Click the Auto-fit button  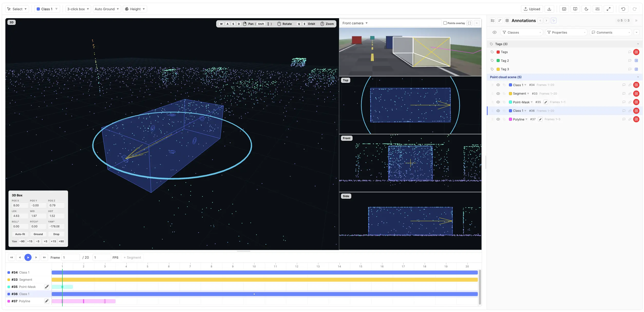click(20, 234)
